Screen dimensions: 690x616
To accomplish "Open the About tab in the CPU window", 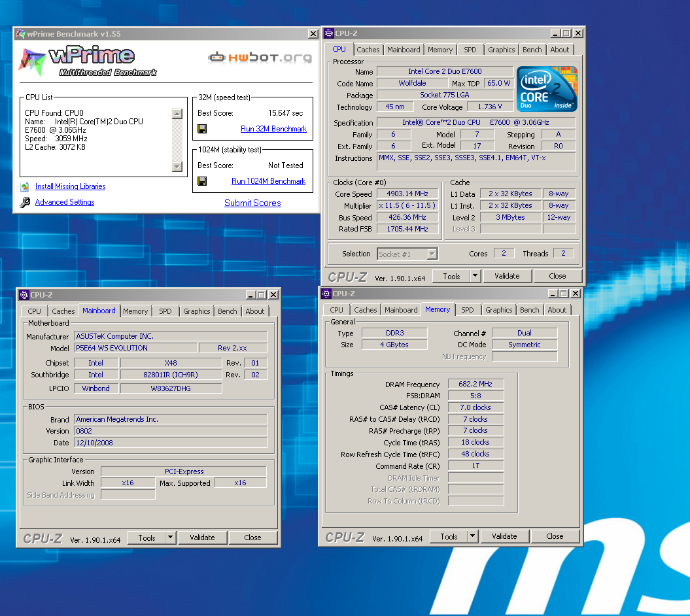I will (559, 50).
